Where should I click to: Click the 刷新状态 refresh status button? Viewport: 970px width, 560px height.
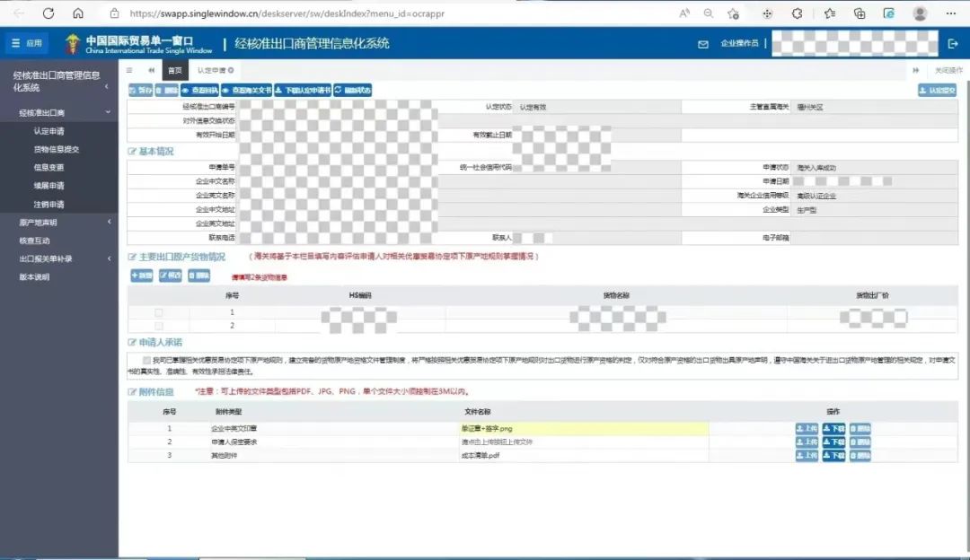(352, 91)
